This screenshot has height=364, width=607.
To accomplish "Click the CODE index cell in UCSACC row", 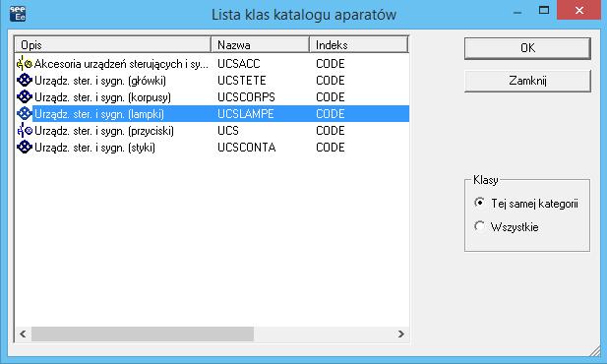I will point(331,64).
